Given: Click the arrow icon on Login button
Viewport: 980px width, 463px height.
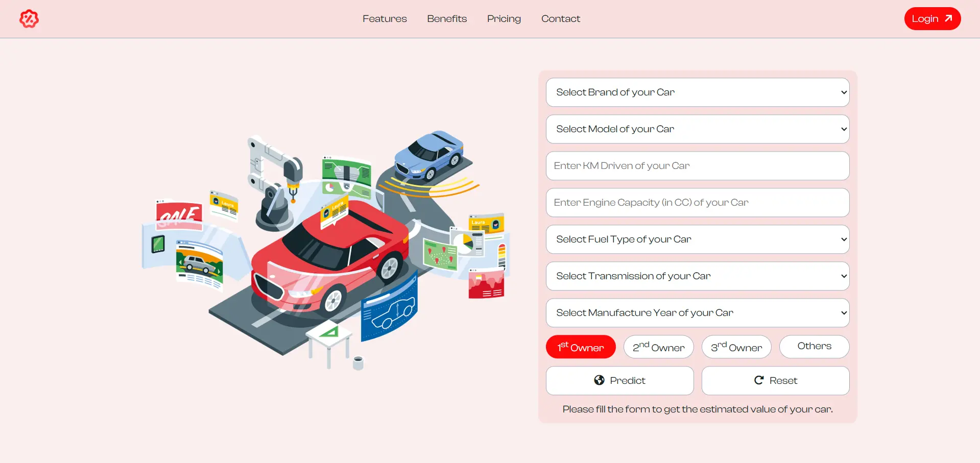Looking at the screenshot, I should 948,18.
